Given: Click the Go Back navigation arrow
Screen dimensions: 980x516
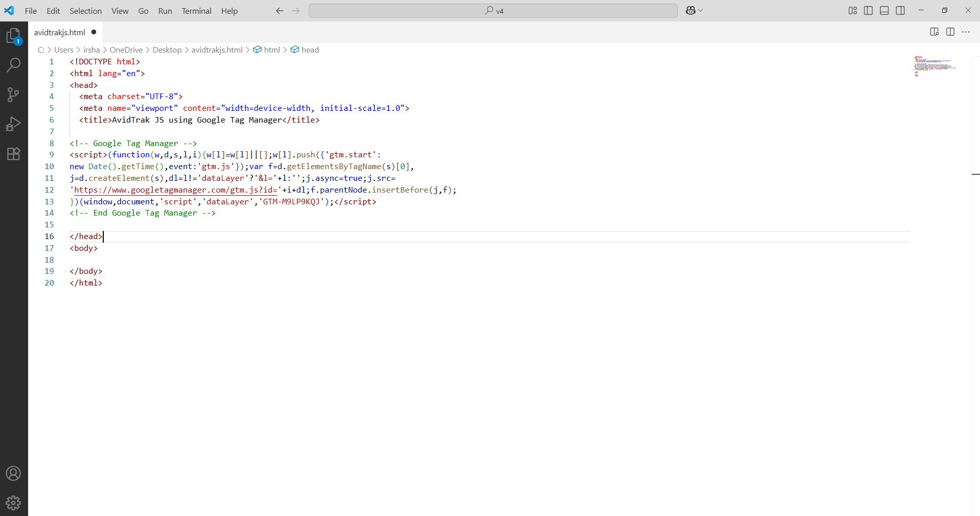Looking at the screenshot, I should pos(279,10).
